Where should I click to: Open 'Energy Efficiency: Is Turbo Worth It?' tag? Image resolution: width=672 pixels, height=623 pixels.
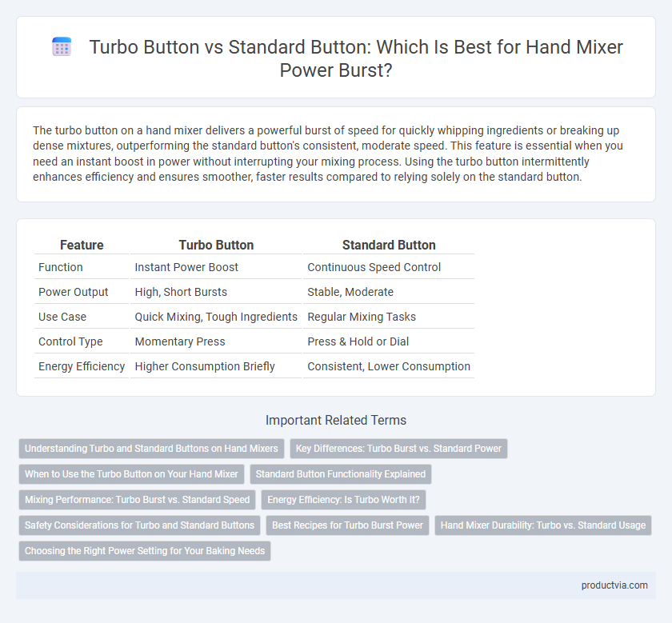pos(343,500)
